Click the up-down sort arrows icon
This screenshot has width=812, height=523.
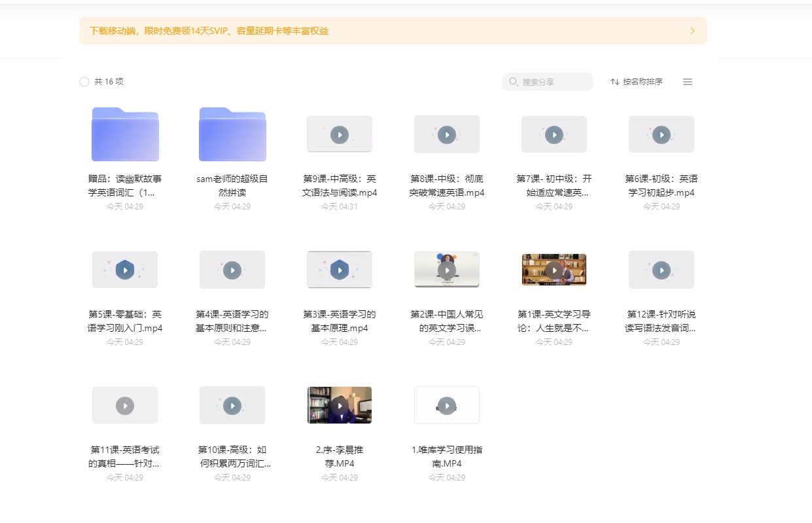[x=614, y=82]
